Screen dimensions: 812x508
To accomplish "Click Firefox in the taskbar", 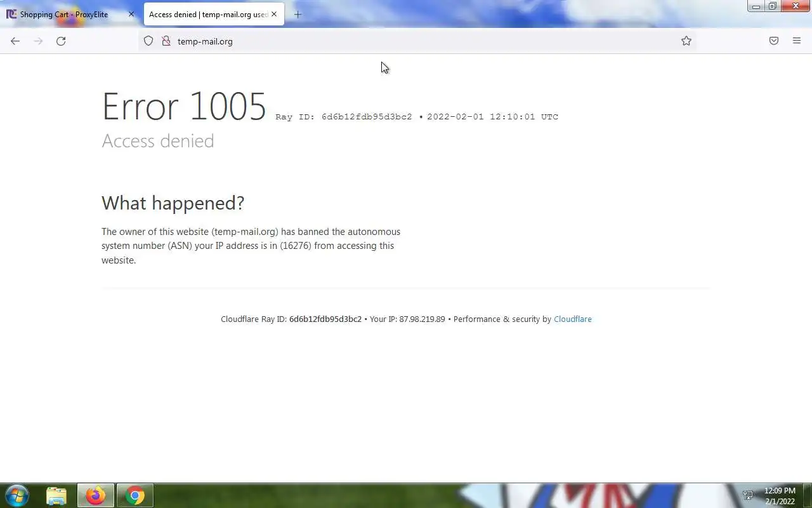I will [x=96, y=495].
